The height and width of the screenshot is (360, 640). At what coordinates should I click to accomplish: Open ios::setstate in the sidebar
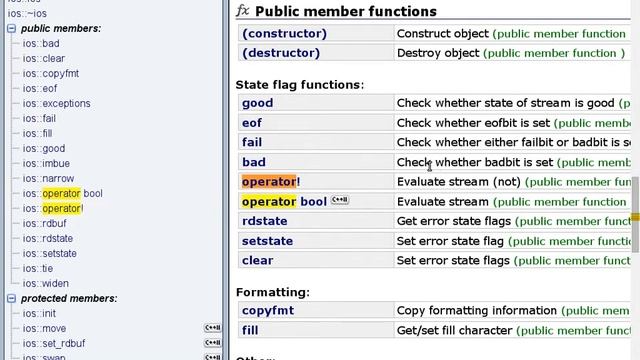point(49,254)
